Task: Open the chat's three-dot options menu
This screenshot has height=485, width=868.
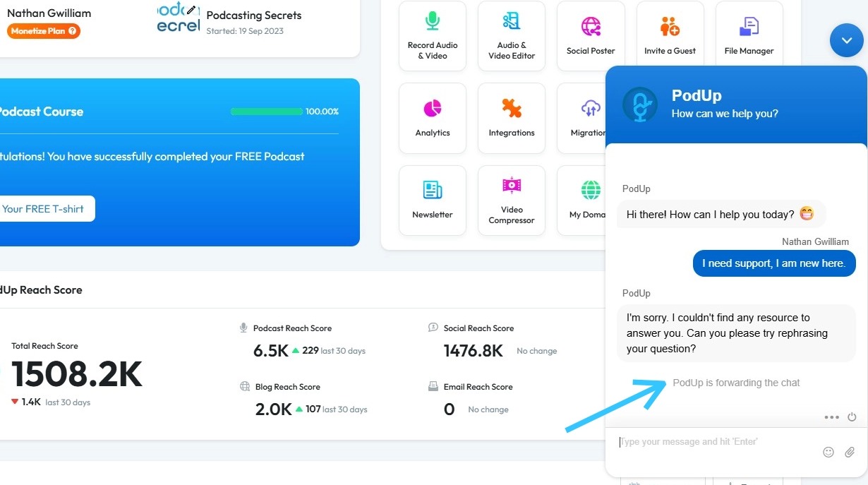Action: coord(832,417)
